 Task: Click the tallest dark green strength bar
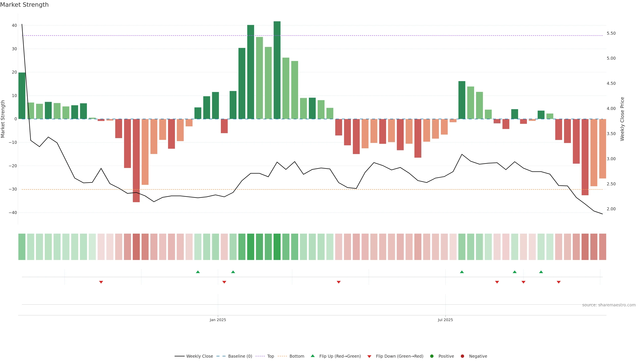click(277, 70)
